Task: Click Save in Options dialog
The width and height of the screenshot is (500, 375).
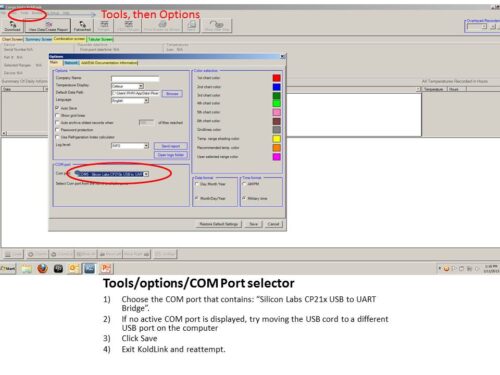Action: 254,224
